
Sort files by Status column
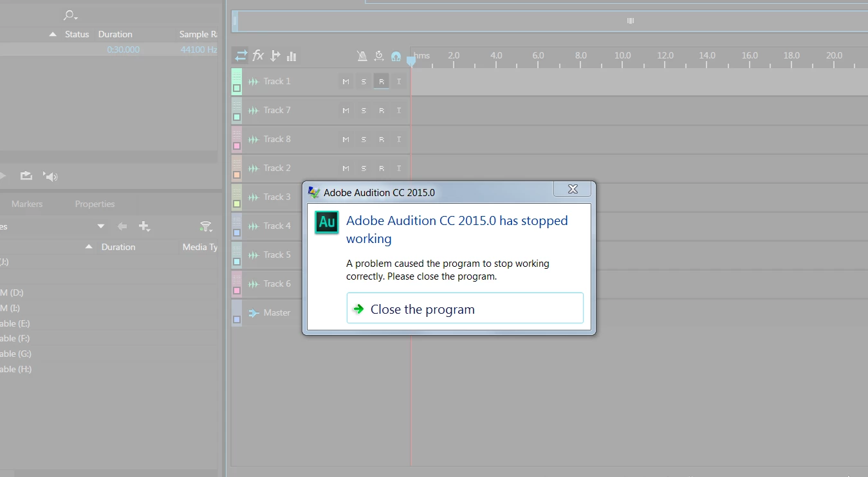point(77,34)
